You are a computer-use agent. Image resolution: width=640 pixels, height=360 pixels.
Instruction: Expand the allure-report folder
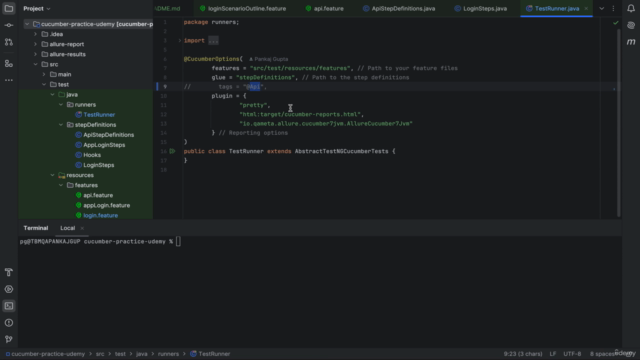(x=36, y=44)
